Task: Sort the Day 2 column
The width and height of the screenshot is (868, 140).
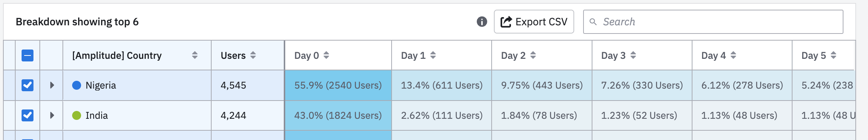Action: tap(533, 55)
